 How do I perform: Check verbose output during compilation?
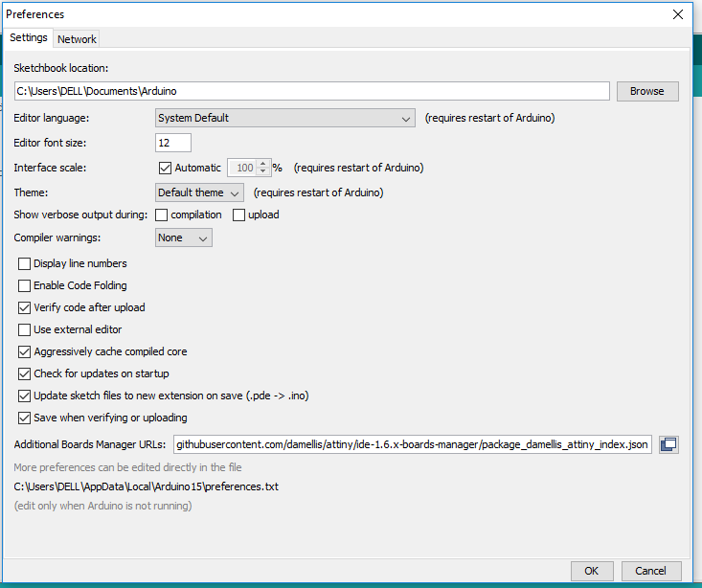coord(162,215)
